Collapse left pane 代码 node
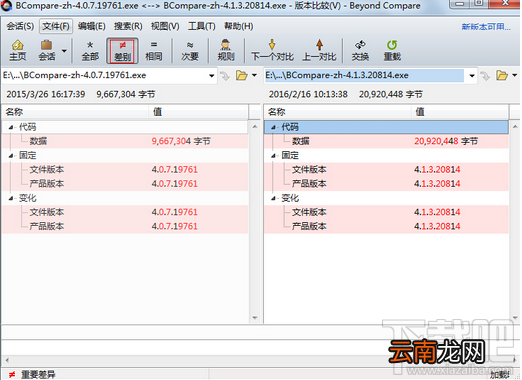The width and height of the screenshot is (522, 380). coord(11,127)
